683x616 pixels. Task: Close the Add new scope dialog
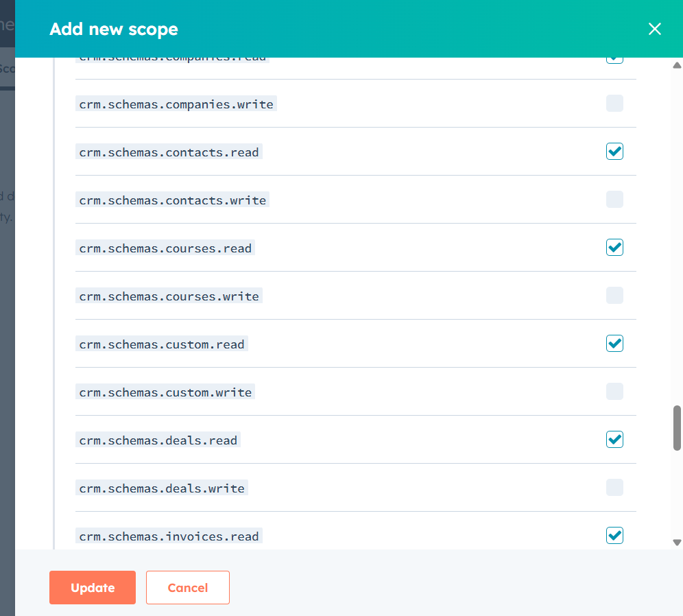[x=654, y=29]
